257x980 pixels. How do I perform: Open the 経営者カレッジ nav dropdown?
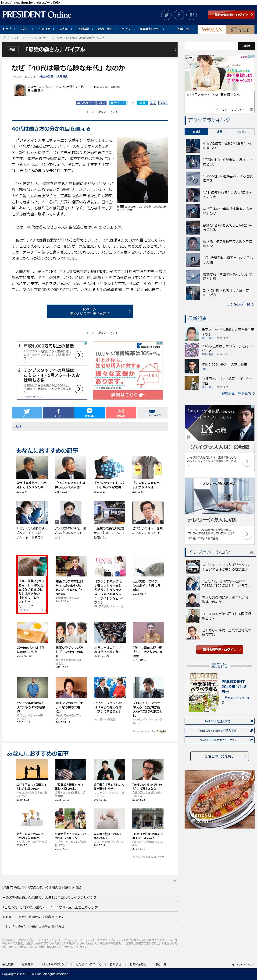click(x=151, y=29)
